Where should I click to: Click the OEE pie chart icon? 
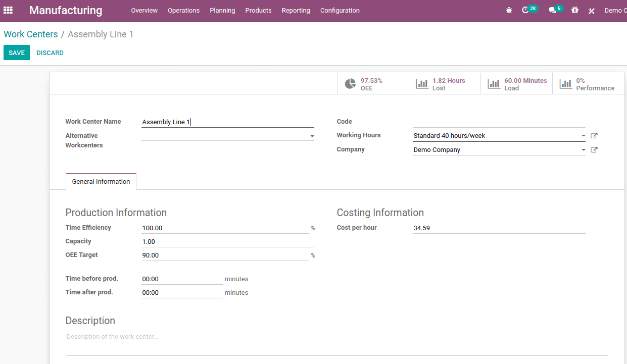click(x=350, y=84)
